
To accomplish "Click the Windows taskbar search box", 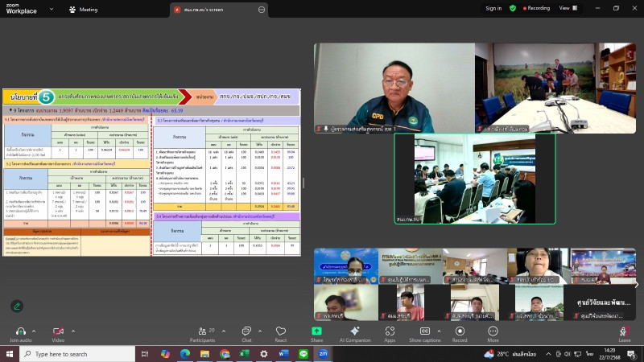I will (60, 354).
